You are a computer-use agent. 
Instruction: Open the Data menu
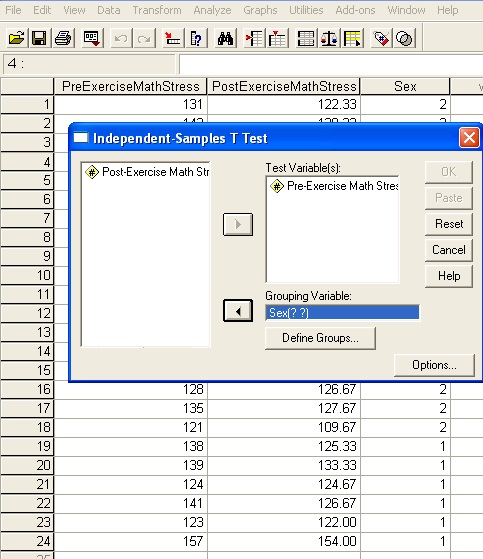pos(109,10)
